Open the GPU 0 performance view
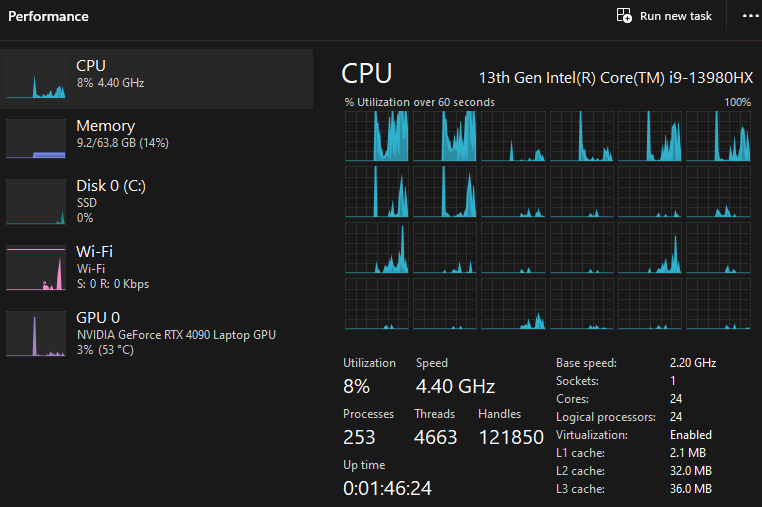The width and height of the screenshot is (762, 507). tap(156, 333)
